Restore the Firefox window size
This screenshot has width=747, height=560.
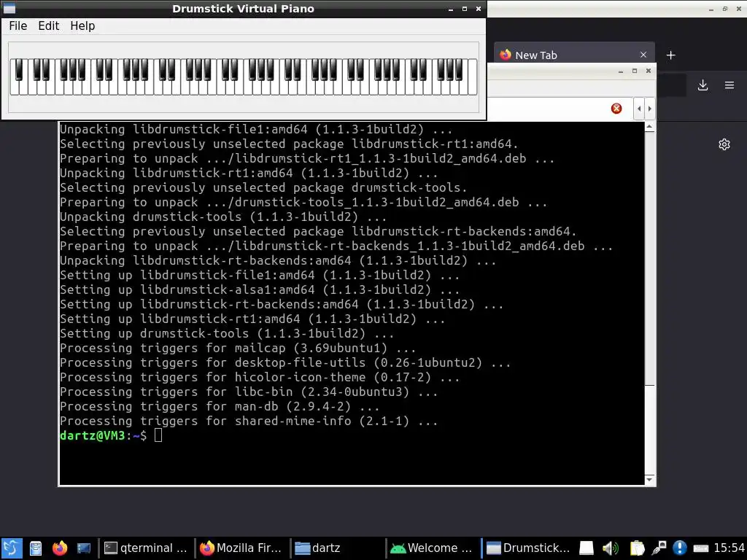(725, 9)
